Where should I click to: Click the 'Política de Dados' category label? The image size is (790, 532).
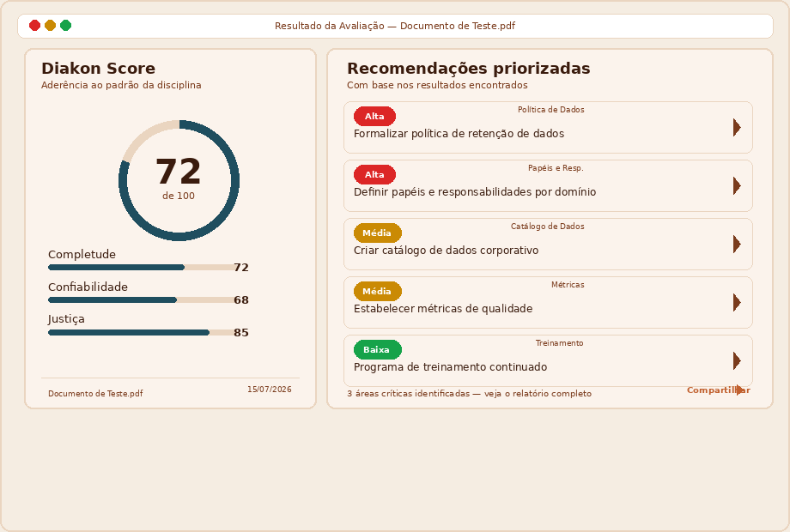[x=551, y=110]
